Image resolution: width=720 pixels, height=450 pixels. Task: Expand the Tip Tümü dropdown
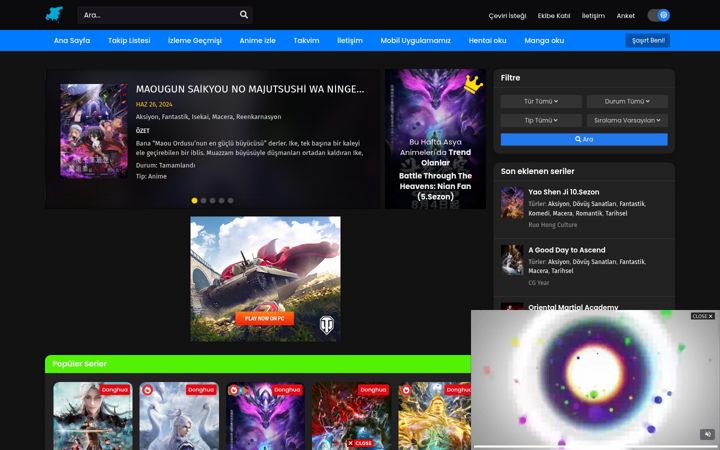tap(541, 120)
